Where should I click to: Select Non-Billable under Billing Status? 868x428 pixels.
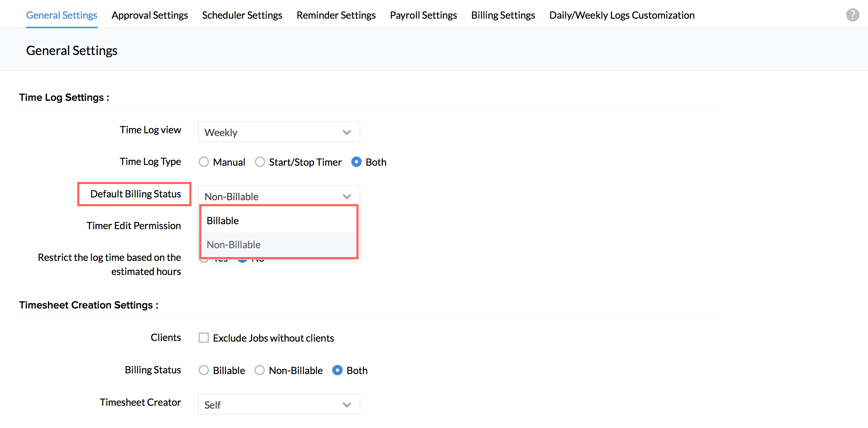click(260, 370)
